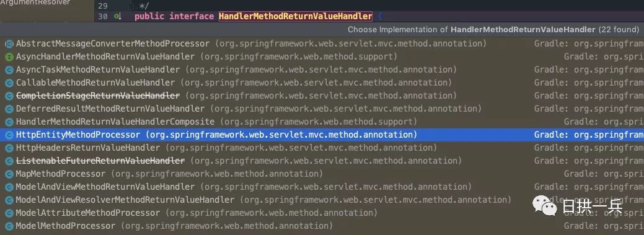Click the class icon beside AbstractMessageConverterMethodProcessor
The width and height of the screenshot is (644, 235).
tap(9, 43)
